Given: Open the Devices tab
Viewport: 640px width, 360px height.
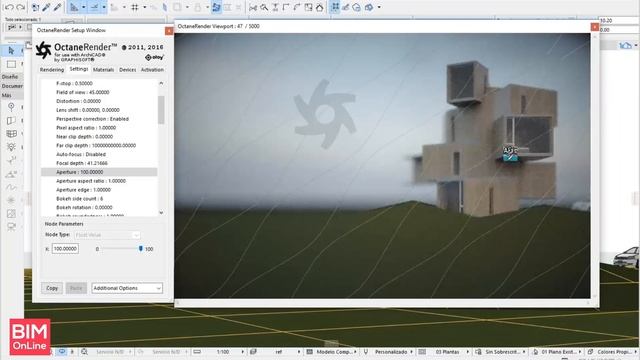Looking at the screenshot, I should (x=127, y=70).
